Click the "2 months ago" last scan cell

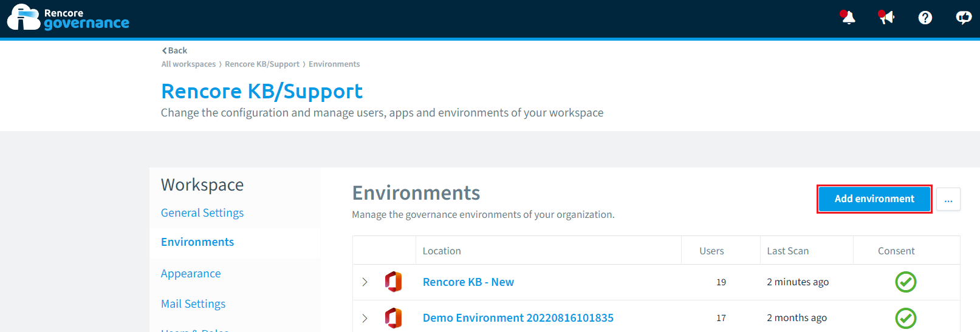coord(797,318)
